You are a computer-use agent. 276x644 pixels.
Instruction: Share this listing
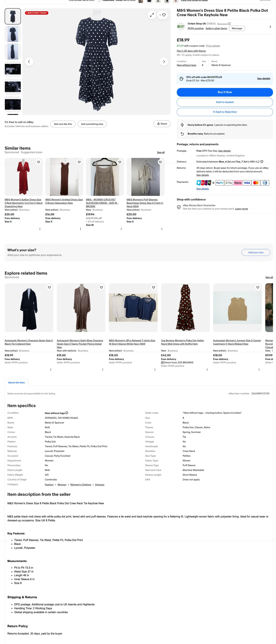click(162, 124)
